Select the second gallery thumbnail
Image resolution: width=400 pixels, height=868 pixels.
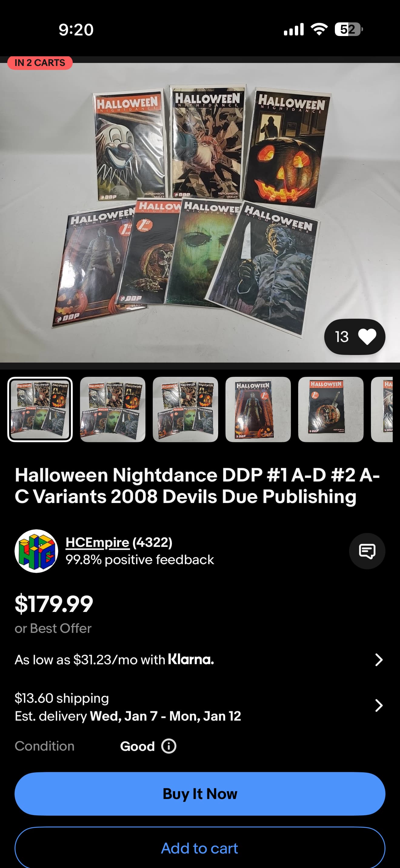tap(113, 409)
